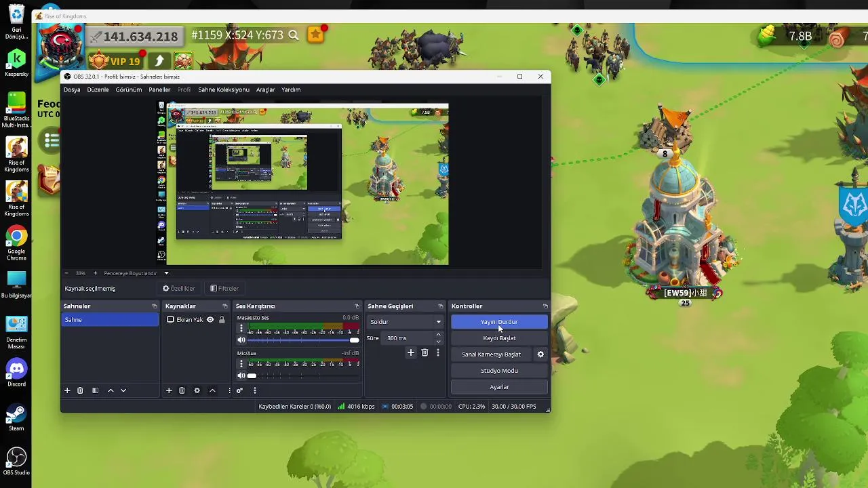The image size is (868, 488).
Task: Open source properties gear in Kaynaklar toolbar
Action: [197, 390]
